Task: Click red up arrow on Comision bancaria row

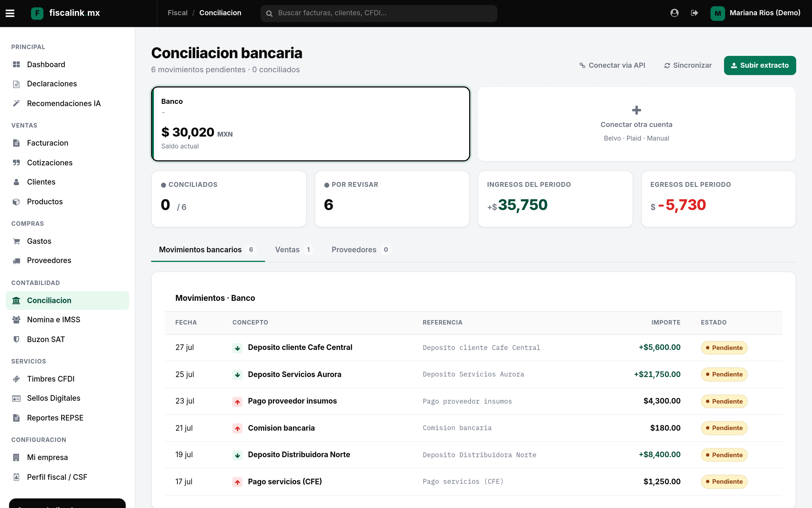Action: pos(237,428)
